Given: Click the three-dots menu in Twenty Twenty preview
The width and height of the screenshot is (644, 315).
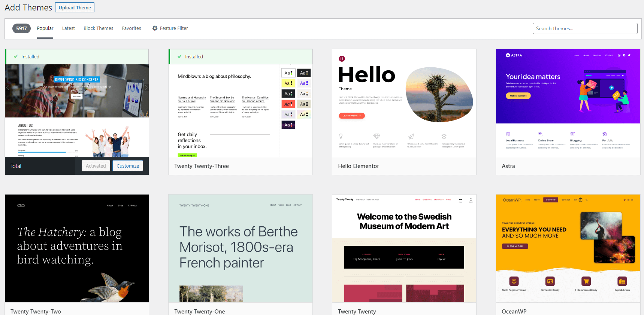Looking at the screenshot, I should click(x=460, y=199).
